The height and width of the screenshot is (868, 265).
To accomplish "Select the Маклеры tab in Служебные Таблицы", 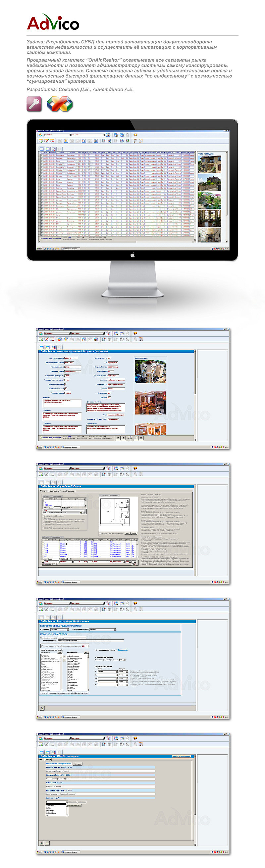I will tap(71, 491).
